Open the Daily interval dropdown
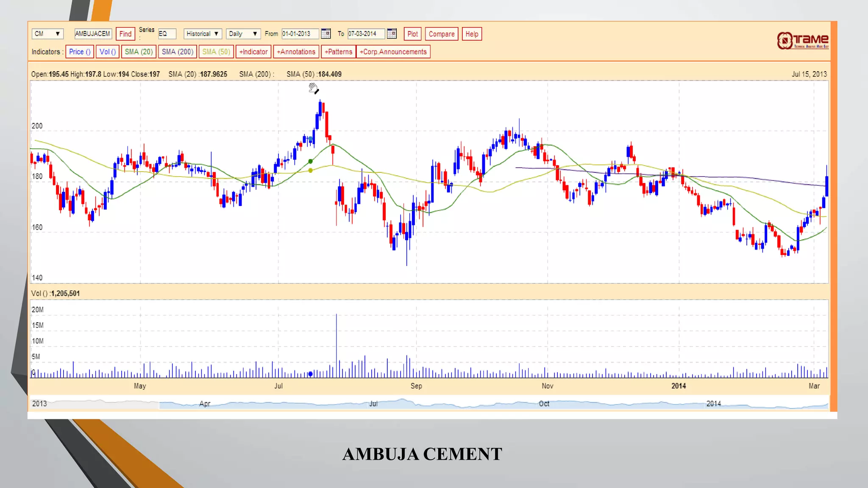 (x=243, y=33)
